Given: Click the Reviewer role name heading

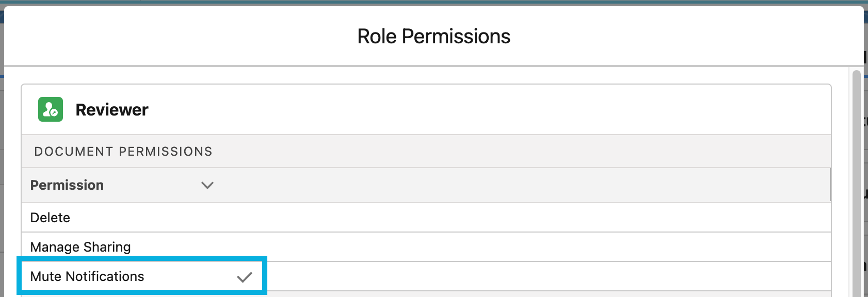Looking at the screenshot, I should 112,110.
